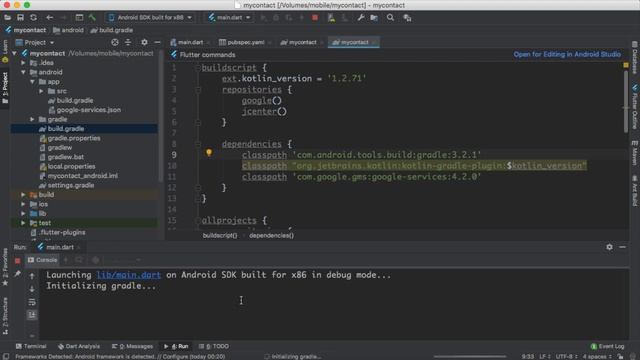Open the Flutter Outline side panel

[x=635, y=108]
